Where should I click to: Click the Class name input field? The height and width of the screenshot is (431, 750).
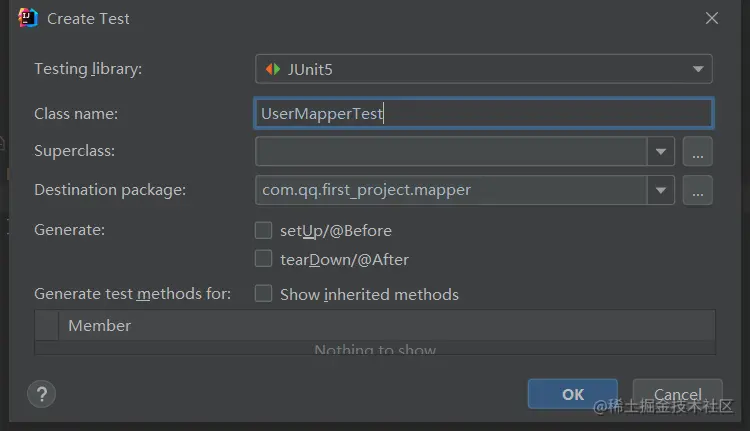(x=484, y=114)
